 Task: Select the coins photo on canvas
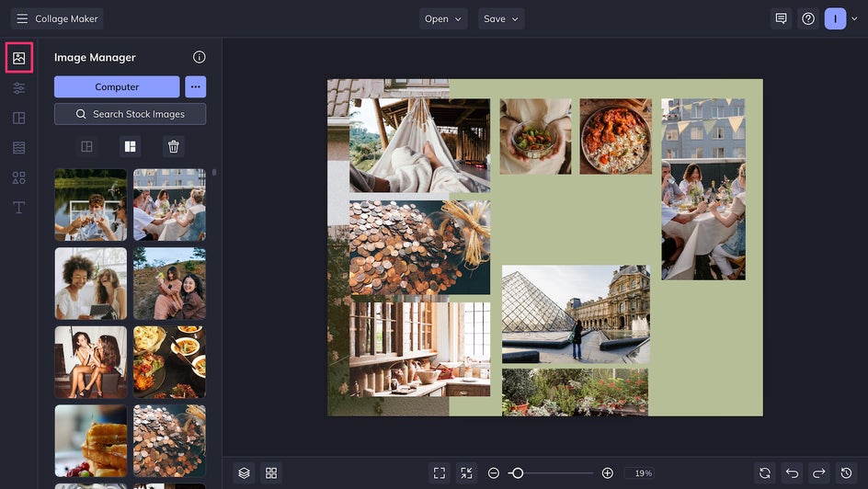[x=419, y=247]
